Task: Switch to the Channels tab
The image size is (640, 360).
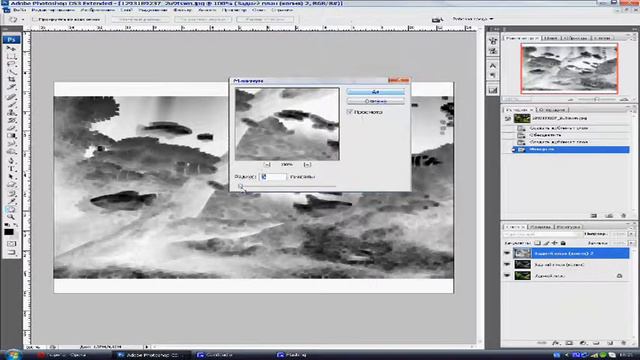Action: 540,227
